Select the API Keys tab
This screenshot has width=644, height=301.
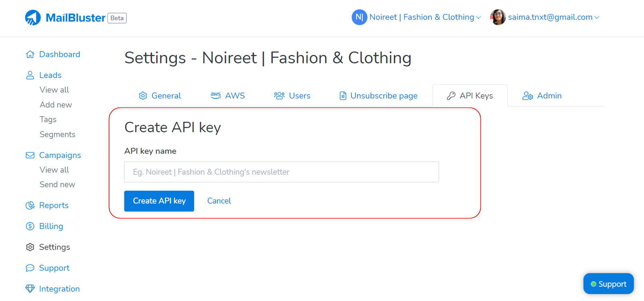tap(470, 96)
